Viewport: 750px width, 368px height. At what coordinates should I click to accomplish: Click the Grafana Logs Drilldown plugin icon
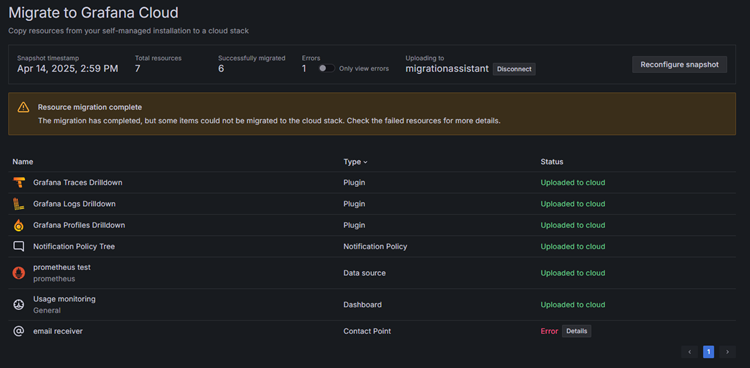[x=19, y=204]
